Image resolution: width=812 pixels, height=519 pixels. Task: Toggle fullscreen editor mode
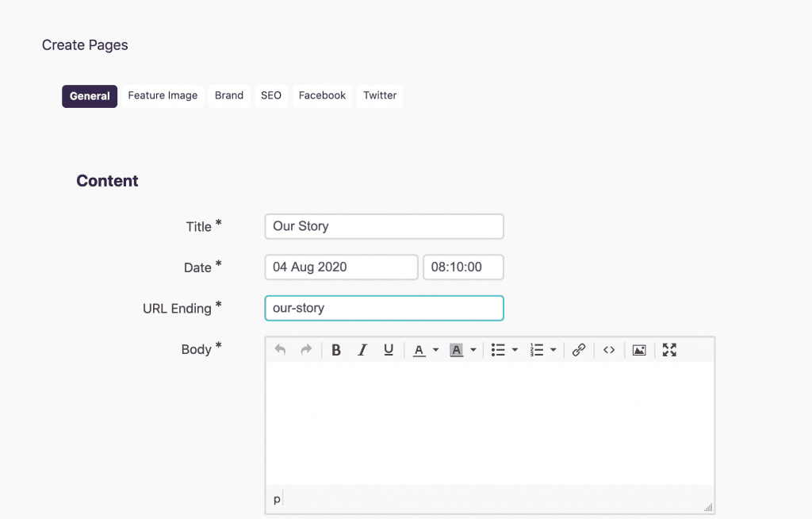pyautogui.click(x=669, y=350)
